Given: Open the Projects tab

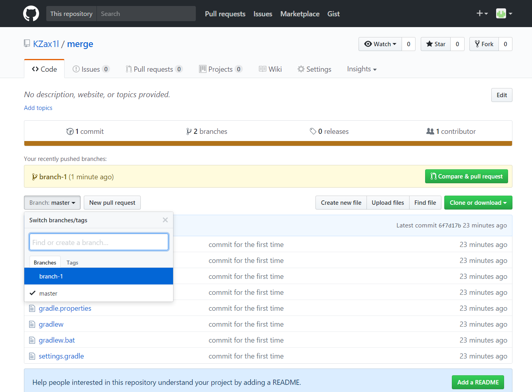Looking at the screenshot, I should 221,69.
